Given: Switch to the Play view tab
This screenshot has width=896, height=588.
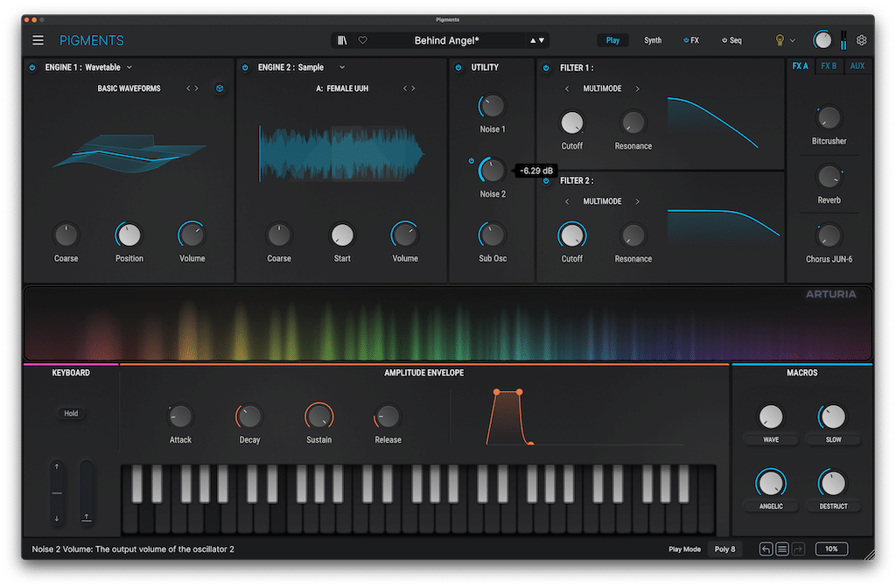Looking at the screenshot, I should click(x=612, y=40).
